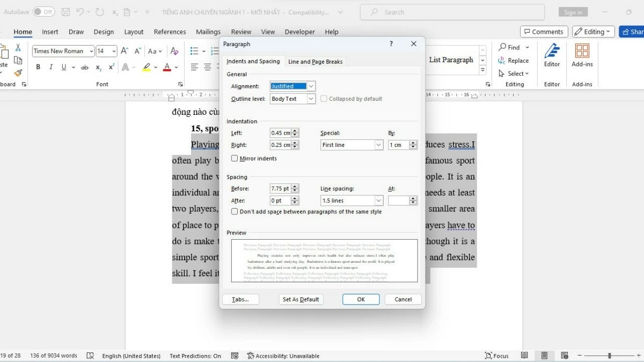
Task: Open Find in the Editing group
Action: click(511, 47)
